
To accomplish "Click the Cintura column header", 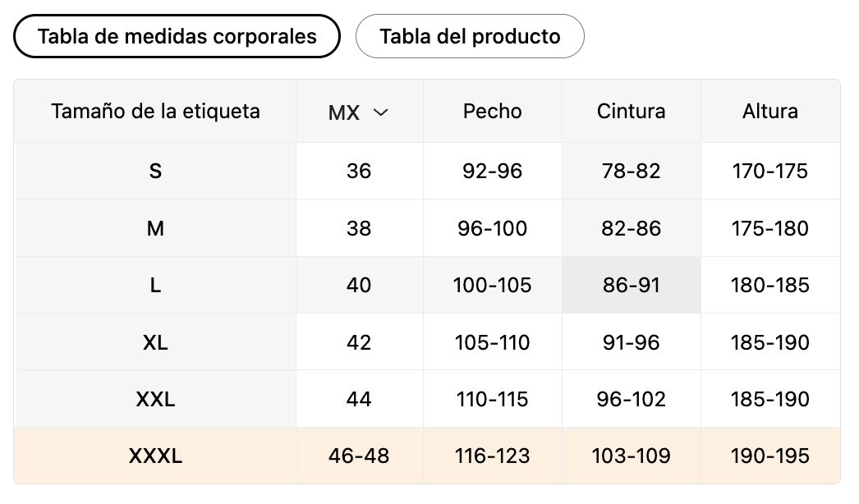I will [631, 112].
